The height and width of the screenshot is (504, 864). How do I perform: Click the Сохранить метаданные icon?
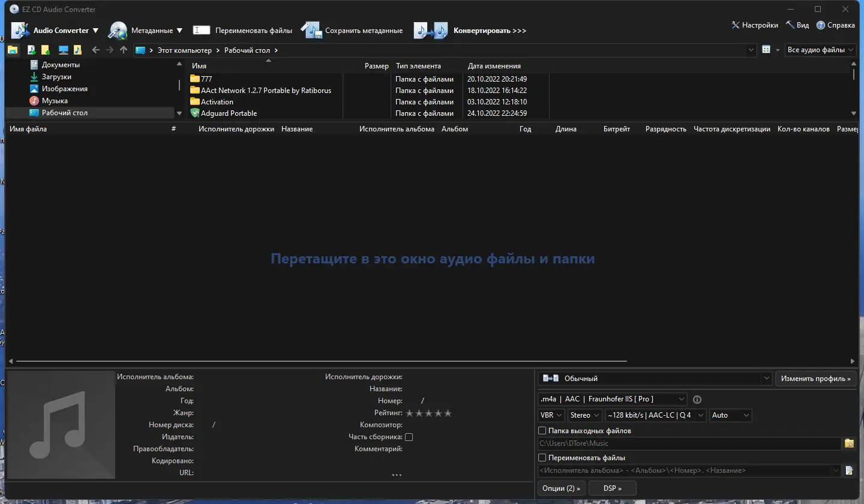(312, 30)
